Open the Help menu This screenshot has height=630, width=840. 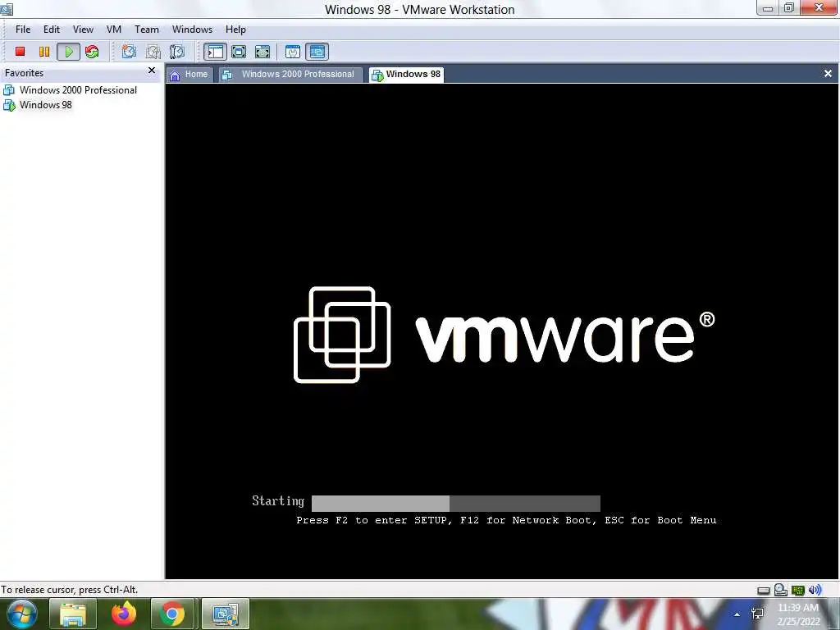(x=235, y=30)
